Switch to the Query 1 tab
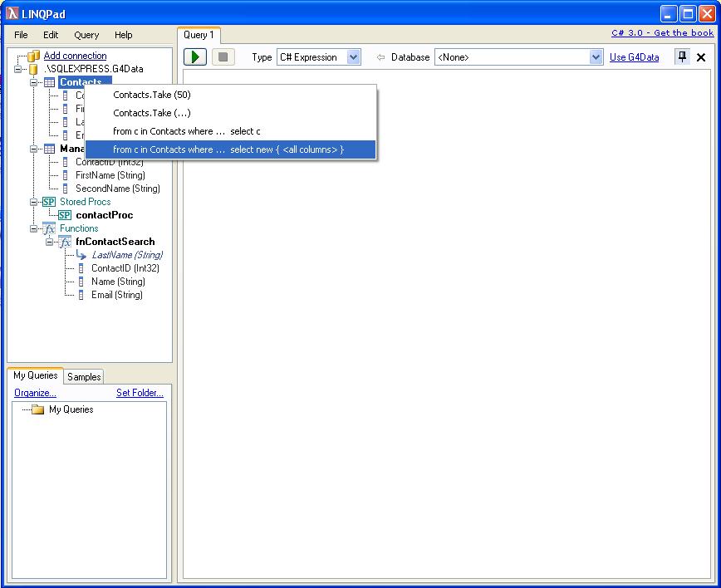This screenshot has width=721, height=588. pyautogui.click(x=199, y=35)
